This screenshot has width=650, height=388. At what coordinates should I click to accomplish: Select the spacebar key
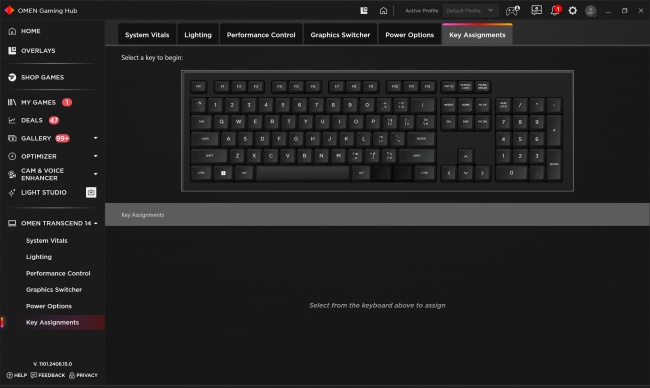tap(303, 173)
